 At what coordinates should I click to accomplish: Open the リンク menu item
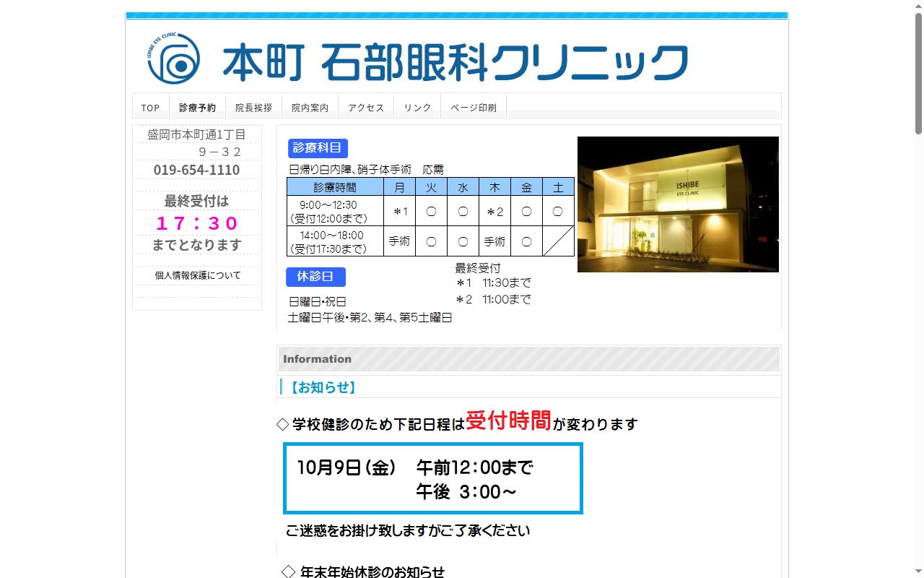pyautogui.click(x=417, y=107)
